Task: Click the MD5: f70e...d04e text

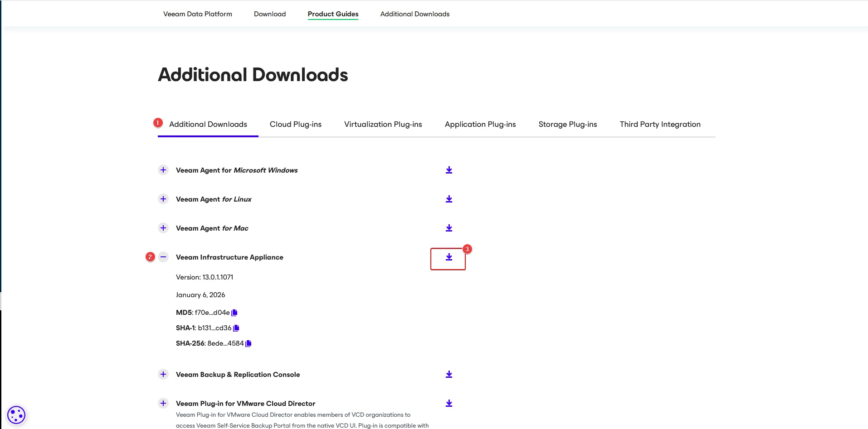Action: (x=203, y=313)
